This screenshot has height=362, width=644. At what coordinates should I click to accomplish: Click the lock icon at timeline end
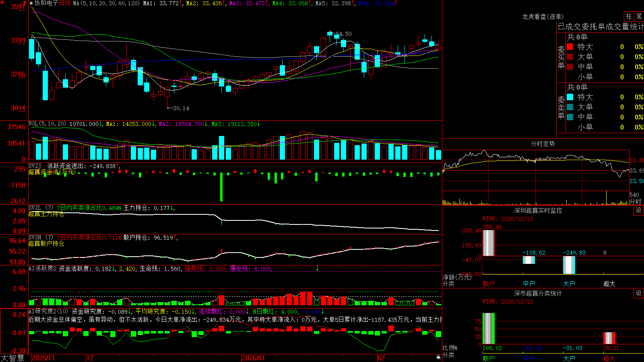(438, 357)
